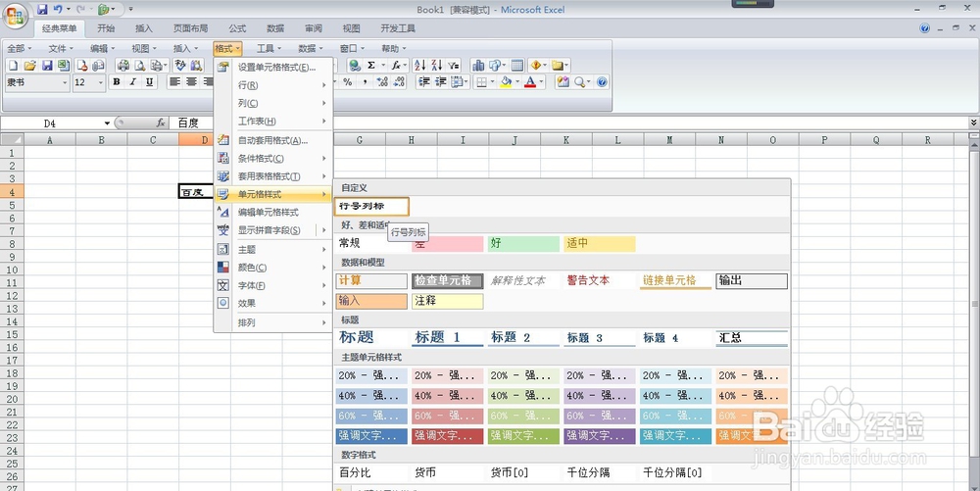Click the AutoSum sigma icon
Screen dimensions: 980x491
click(x=371, y=65)
